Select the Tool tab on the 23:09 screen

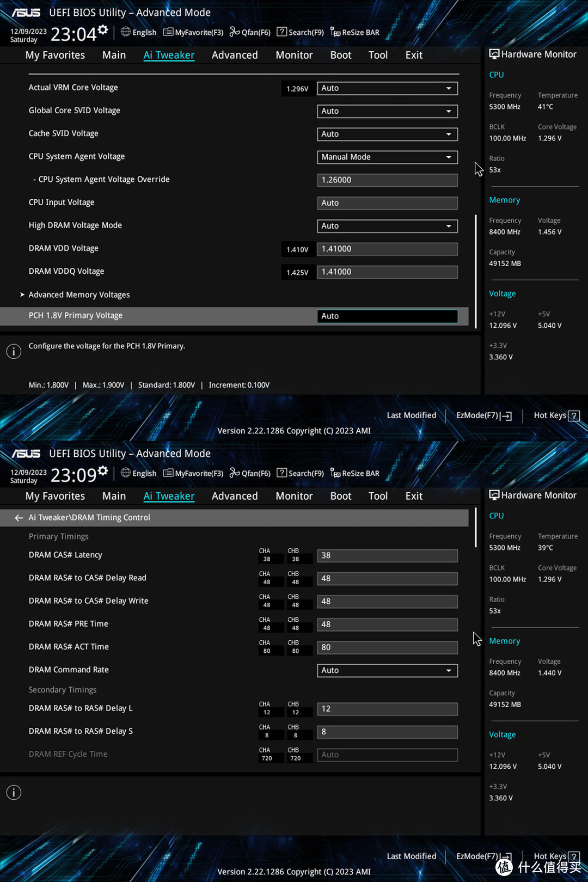(378, 496)
